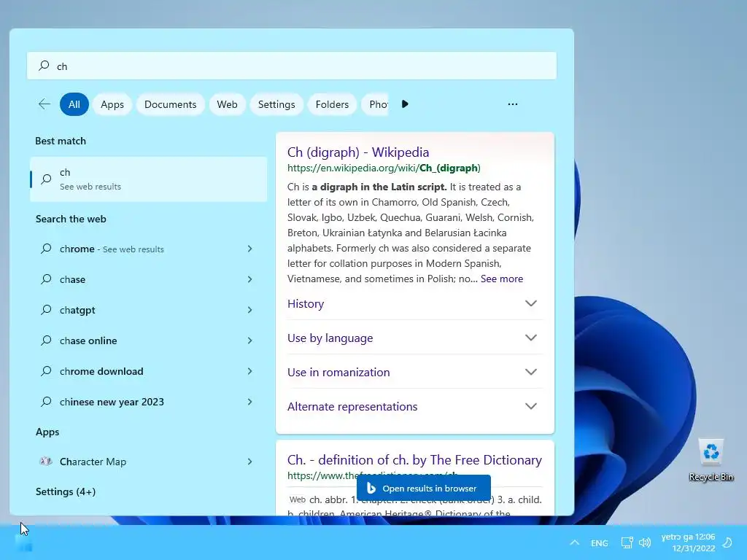Open the Recycle Bin on desktop
The height and width of the screenshot is (560, 747).
(711, 459)
